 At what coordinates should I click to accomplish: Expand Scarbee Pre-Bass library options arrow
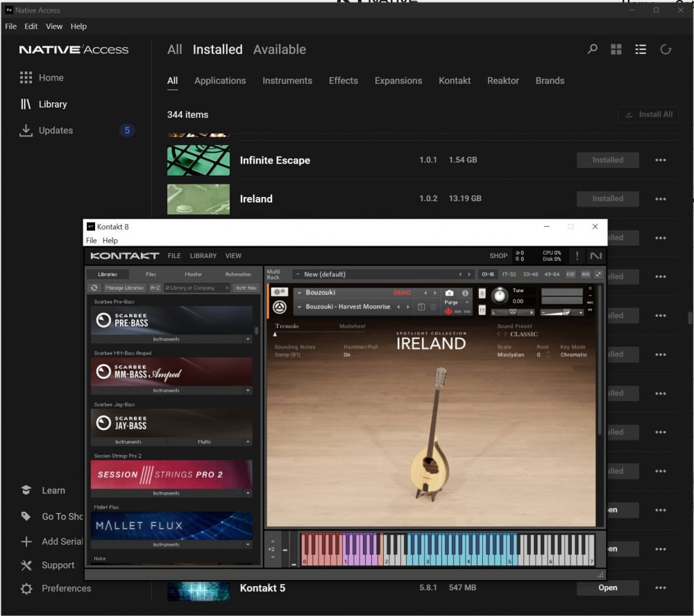248,339
